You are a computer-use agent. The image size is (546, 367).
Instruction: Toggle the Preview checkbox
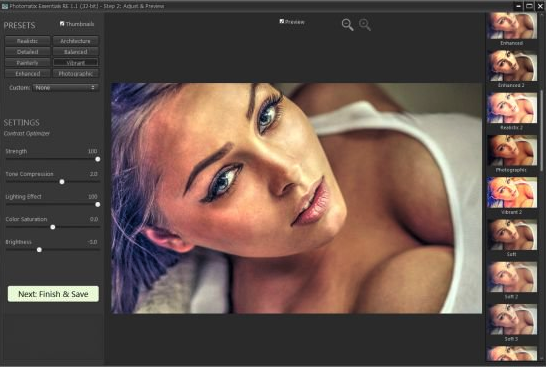click(282, 22)
